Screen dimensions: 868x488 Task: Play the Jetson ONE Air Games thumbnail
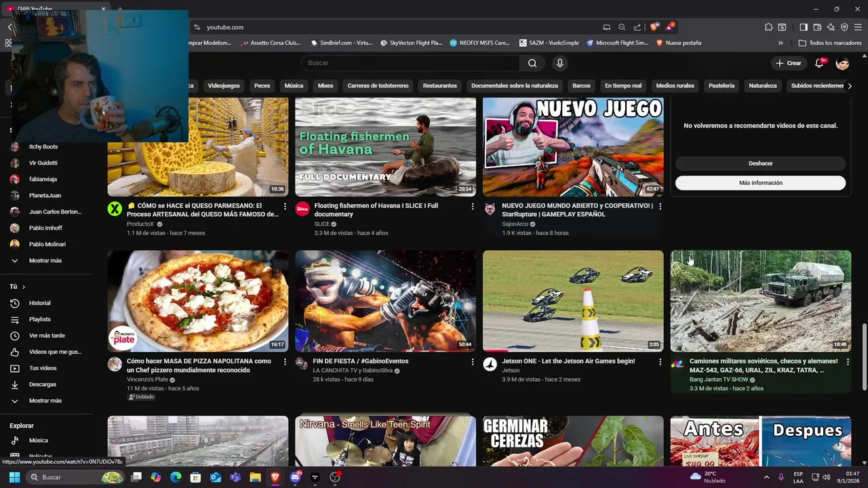tap(573, 301)
